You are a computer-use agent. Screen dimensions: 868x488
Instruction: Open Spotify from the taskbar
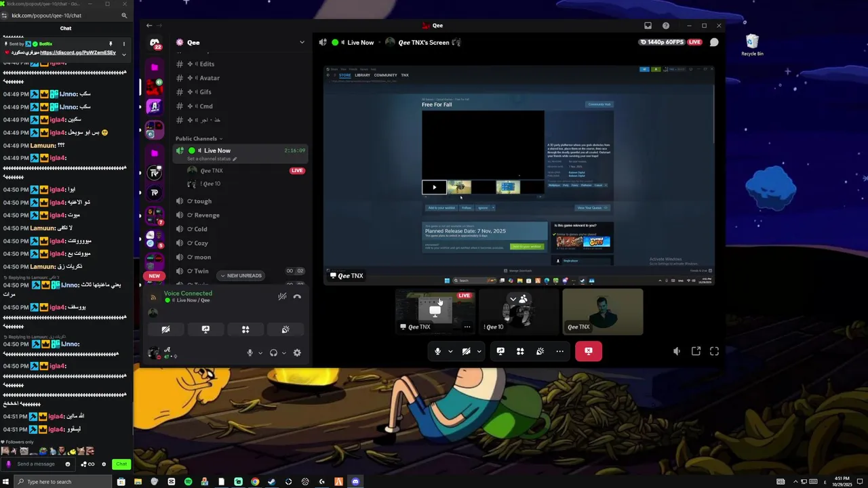(188, 482)
